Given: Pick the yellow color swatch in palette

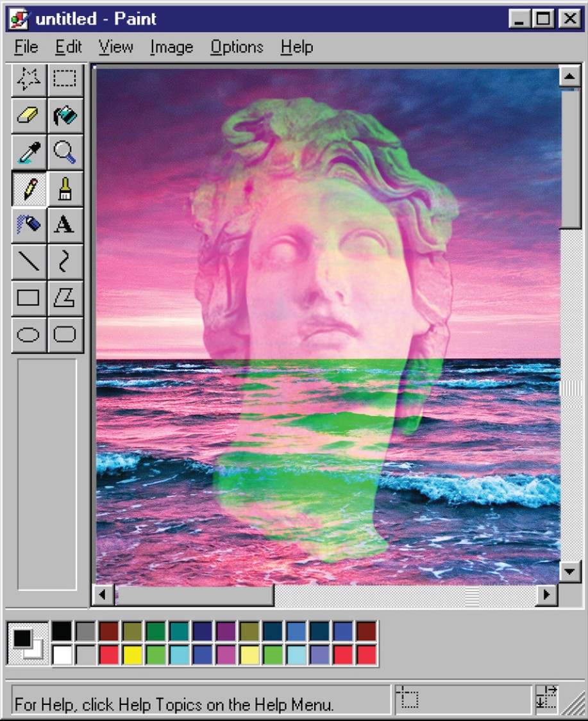Looking at the screenshot, I should click(x=133, y=655).
